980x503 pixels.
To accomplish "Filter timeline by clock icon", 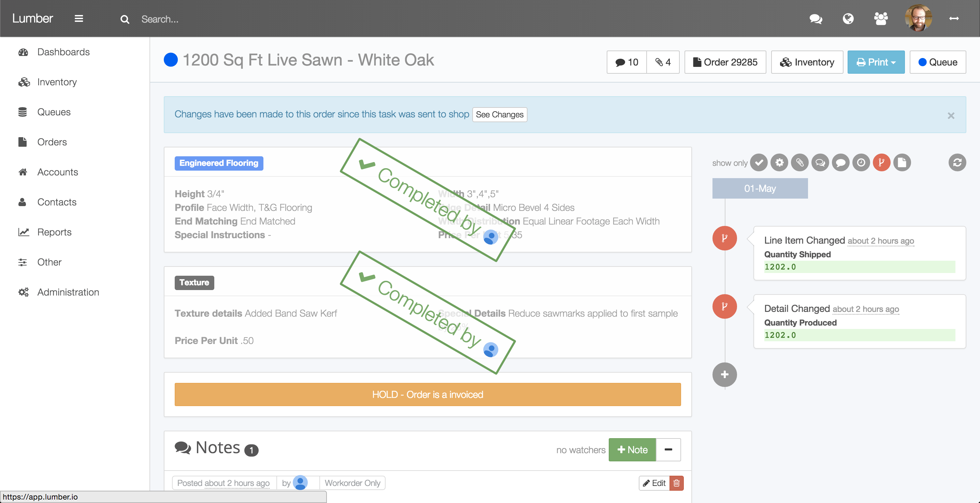I will pos(861,163).
